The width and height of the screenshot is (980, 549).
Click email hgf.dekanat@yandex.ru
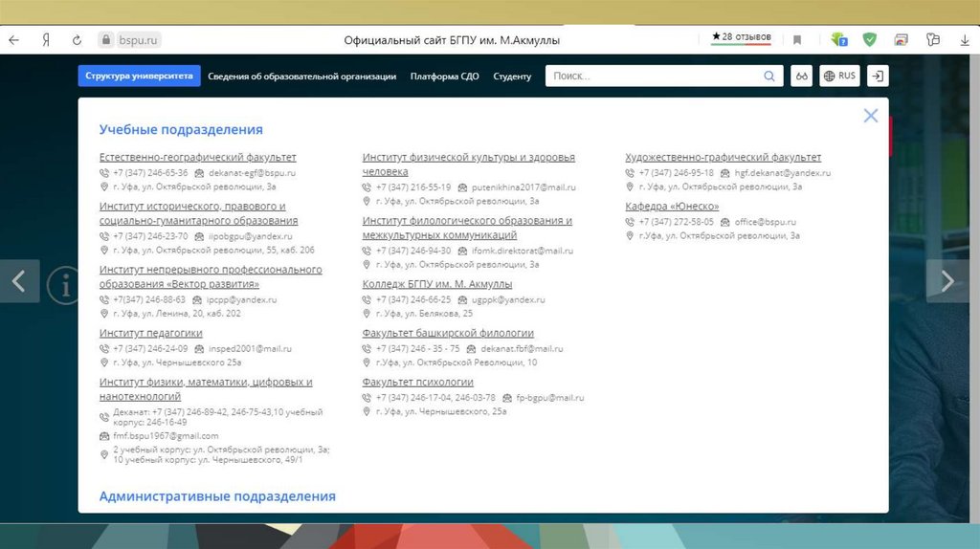click(783, 173)
